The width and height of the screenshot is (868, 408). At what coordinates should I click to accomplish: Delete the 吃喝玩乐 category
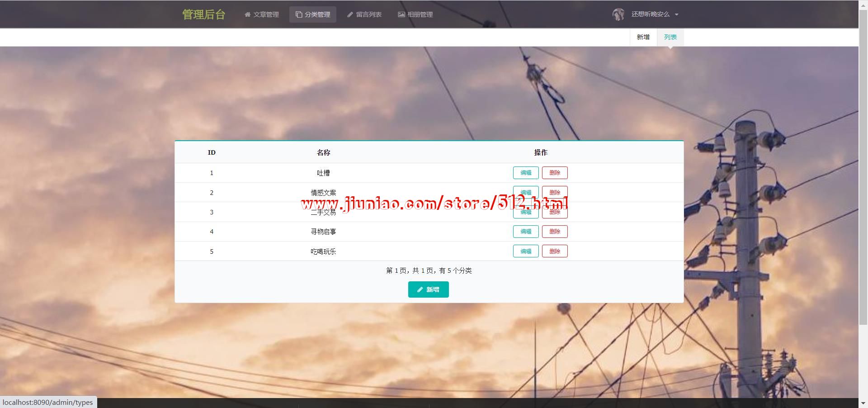point(555,251)
